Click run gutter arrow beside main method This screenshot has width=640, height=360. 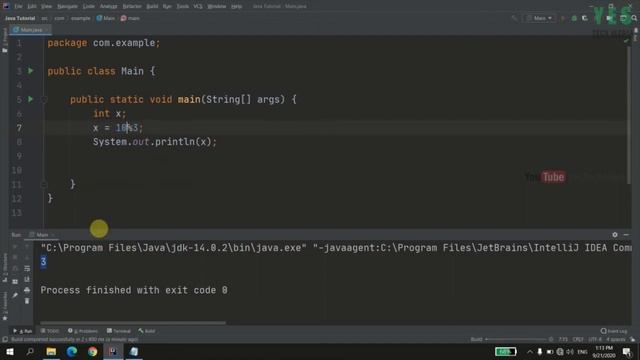pyautogui.click(x=31, y=99)
